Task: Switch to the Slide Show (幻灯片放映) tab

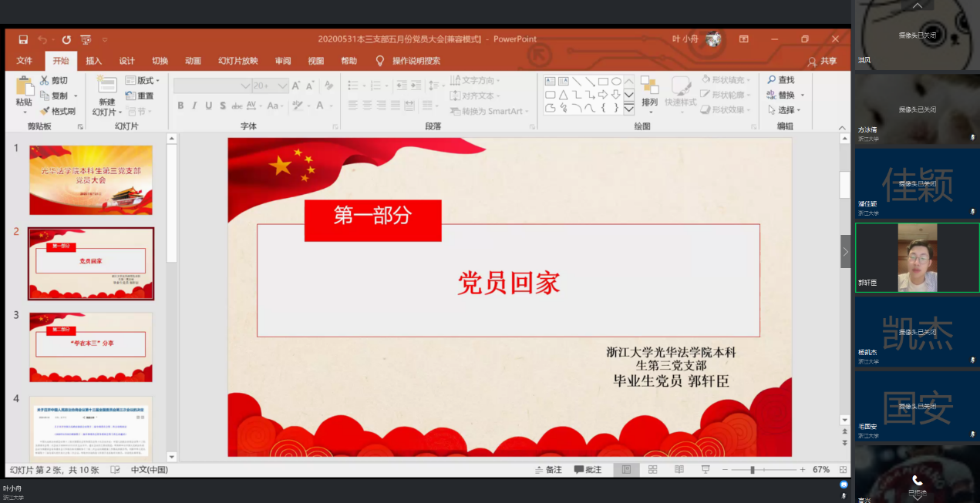Action: [x=237, y=61]
